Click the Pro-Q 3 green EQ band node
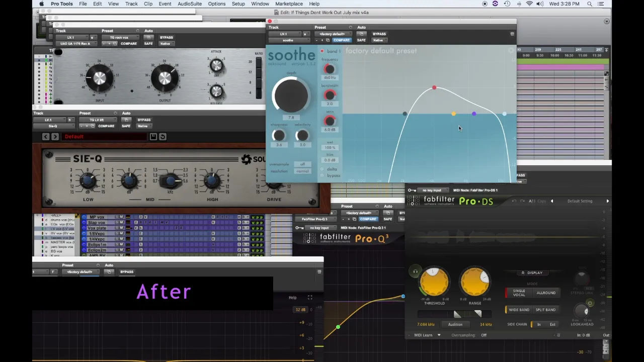The height and width of the screenshot is (362, 644). (x=338, y=327)
